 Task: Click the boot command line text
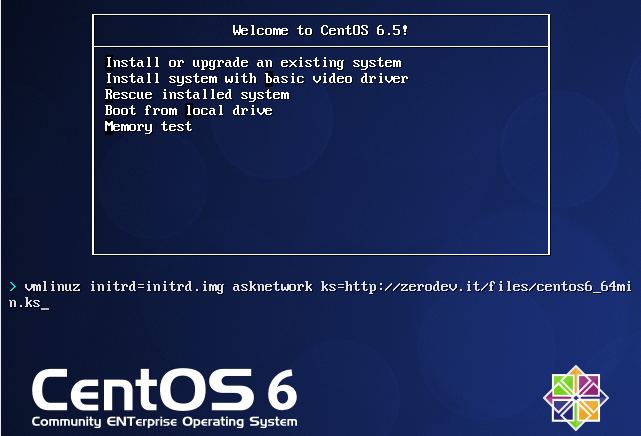(x=320, y=294)
